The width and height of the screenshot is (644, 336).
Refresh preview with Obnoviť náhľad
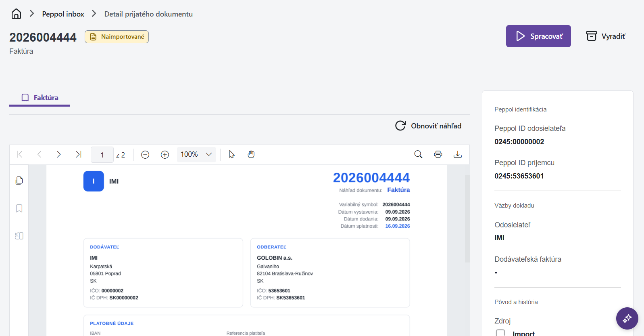(x=428, y=126)
